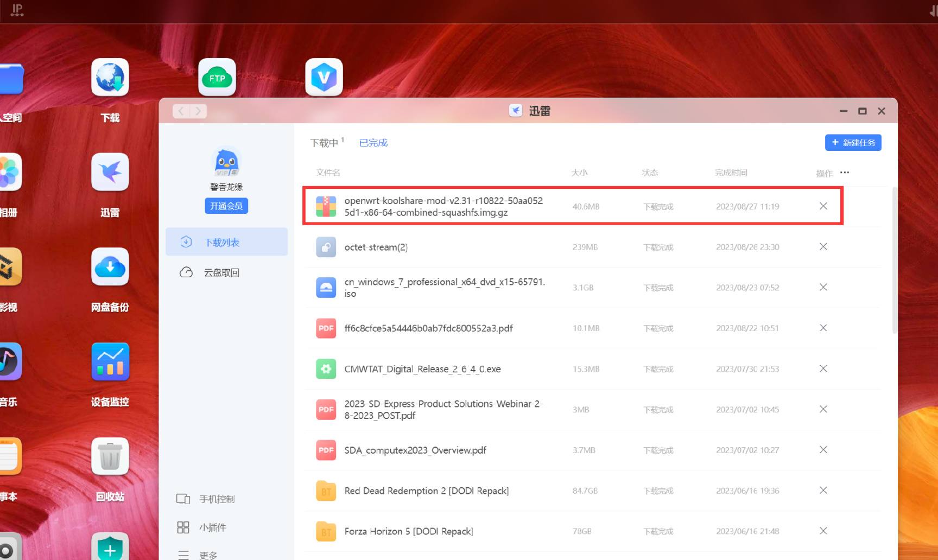Click the Red Dead Redemption 2 BT folder icon
The height and width of the screenshot is (560, 938).
click(326, 491)
